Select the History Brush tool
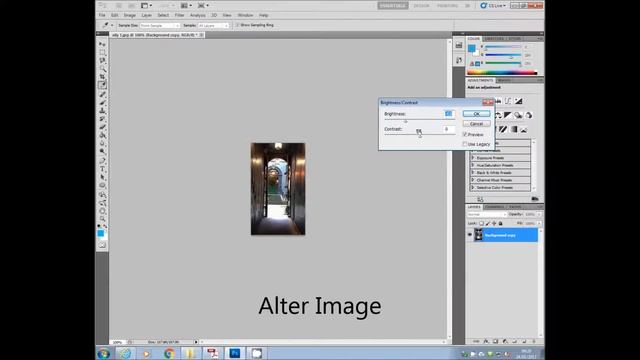Viewport: 640px width, 360px height. point(102,119)
